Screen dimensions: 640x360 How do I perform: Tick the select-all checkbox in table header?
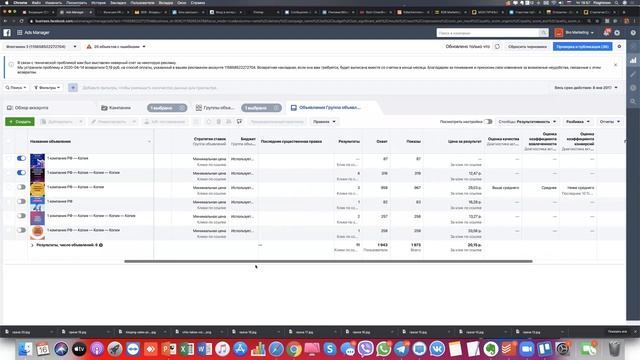tap(8, 141)
